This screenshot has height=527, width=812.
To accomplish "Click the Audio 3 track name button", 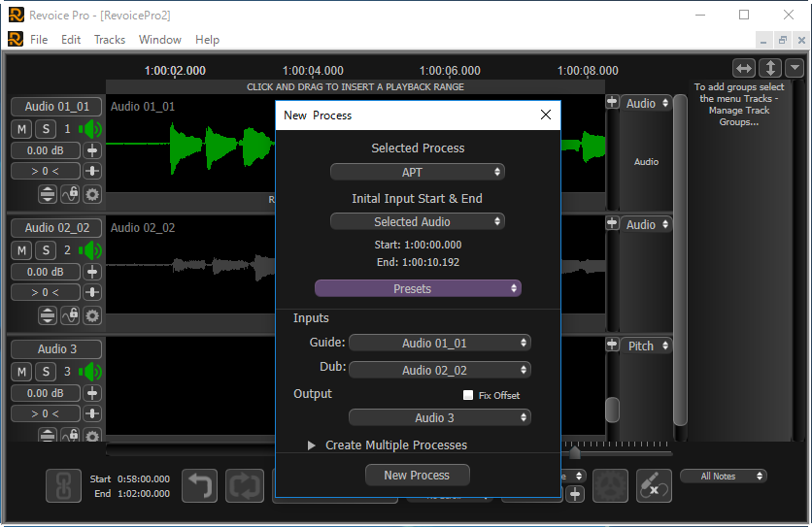I will (56, 349).
